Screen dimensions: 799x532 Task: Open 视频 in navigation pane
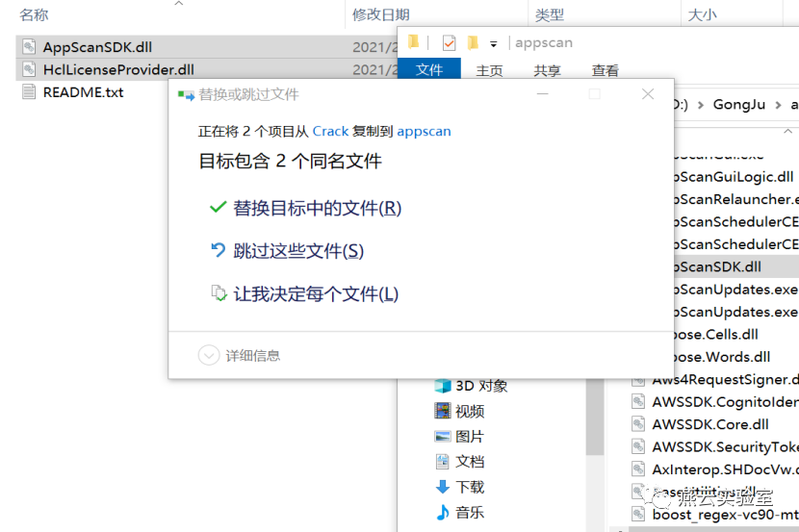[x=470, y=411]
